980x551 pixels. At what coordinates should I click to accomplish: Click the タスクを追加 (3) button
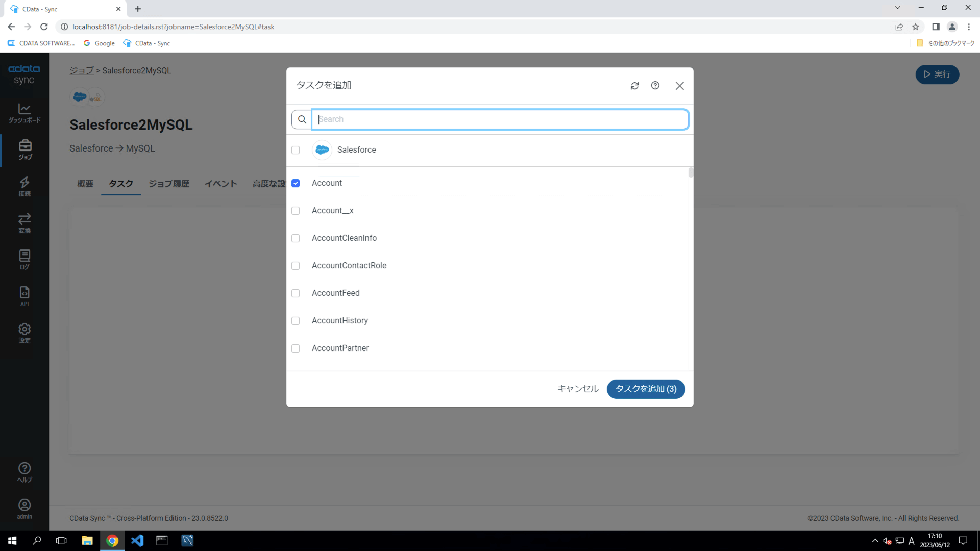(x=646, y=389)
